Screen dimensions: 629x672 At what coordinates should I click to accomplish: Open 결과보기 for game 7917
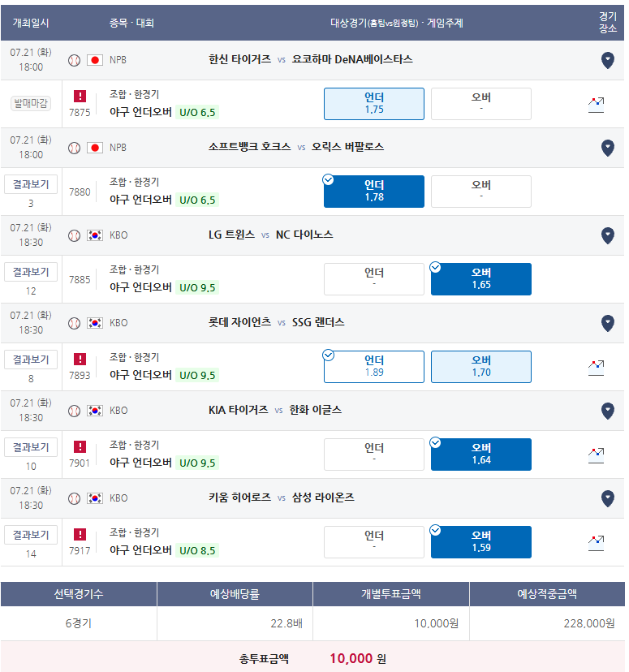tap(31, 535)
